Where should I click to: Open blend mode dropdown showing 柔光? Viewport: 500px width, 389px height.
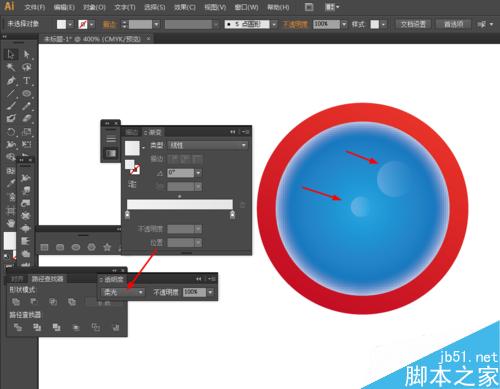[122, 292]
